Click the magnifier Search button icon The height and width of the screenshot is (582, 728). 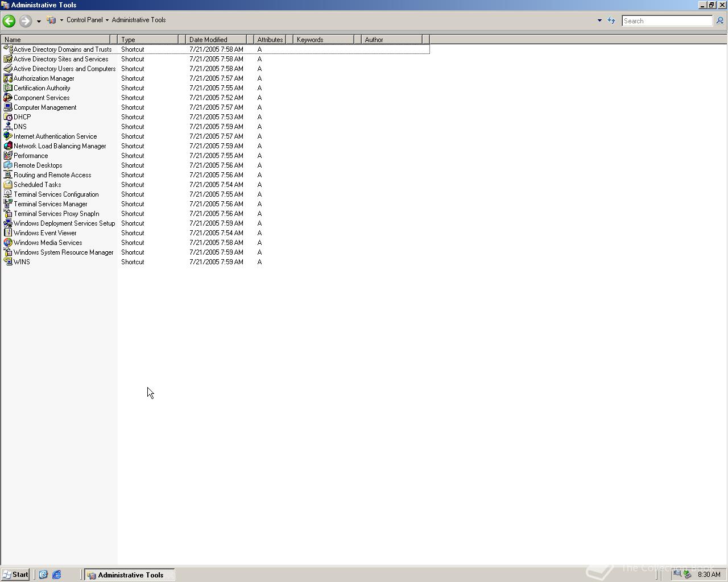(719, 21)
